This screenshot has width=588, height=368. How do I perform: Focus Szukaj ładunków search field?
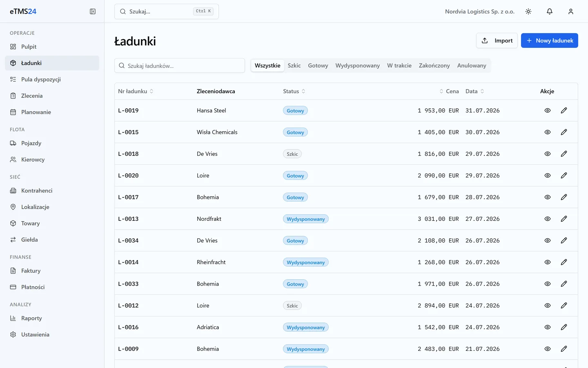(180, 65)
